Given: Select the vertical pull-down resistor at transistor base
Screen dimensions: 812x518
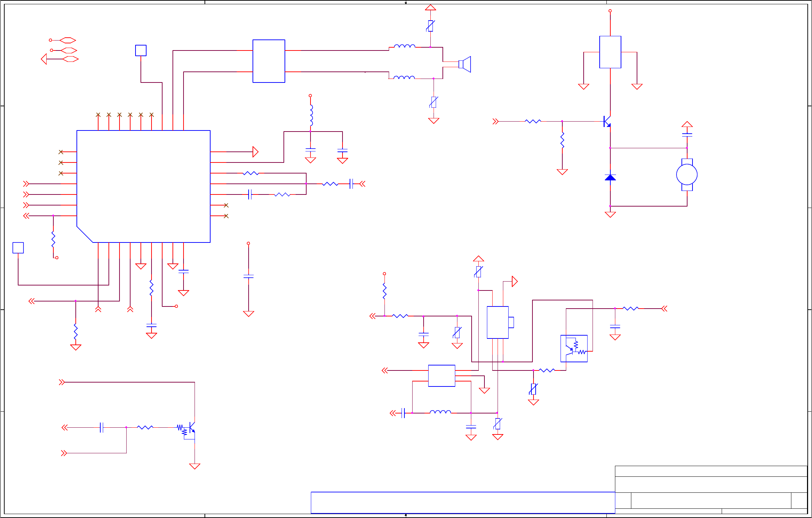Looking at the screenshot, I should [562, 140].
